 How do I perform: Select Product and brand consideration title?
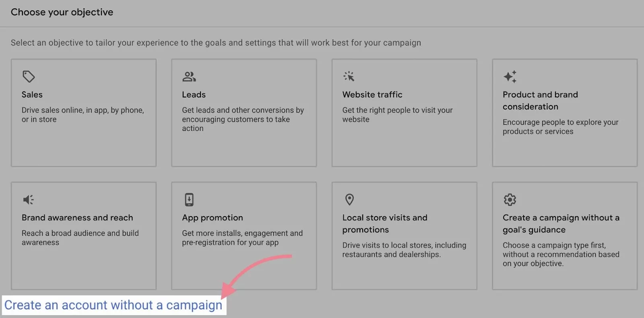(x=540, y=101)
